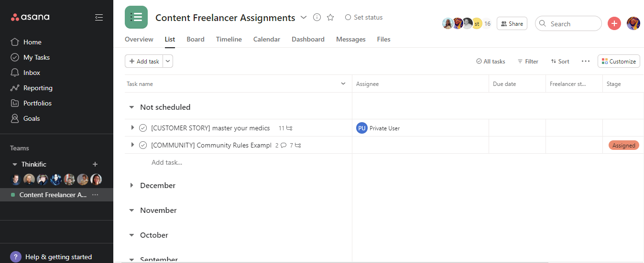Star the project as favorite
The height and width of the screenshot is (263, 644).
(330, 17)
